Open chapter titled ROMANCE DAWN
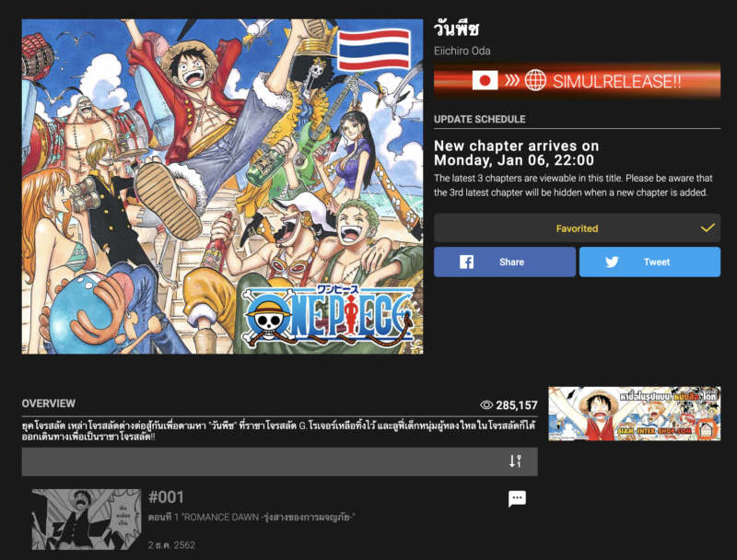737x560 pixels. [x=252, y=518]
